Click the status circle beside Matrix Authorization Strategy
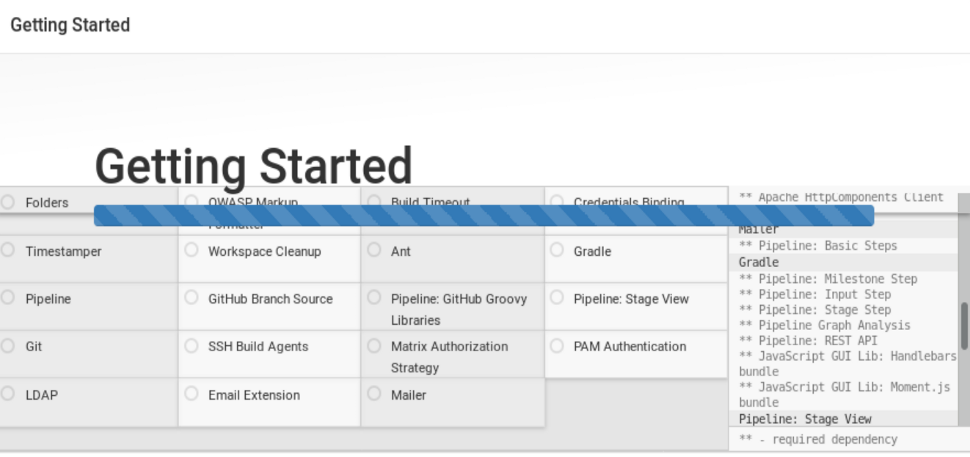The height and width of the screenshot is (457, 970). click(x=374, y=345)
